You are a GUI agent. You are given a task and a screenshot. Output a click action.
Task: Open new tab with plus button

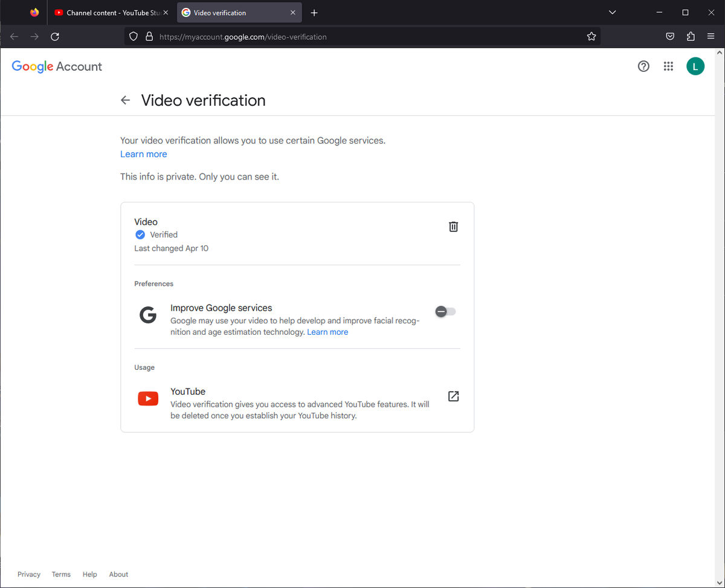point(314,13)
